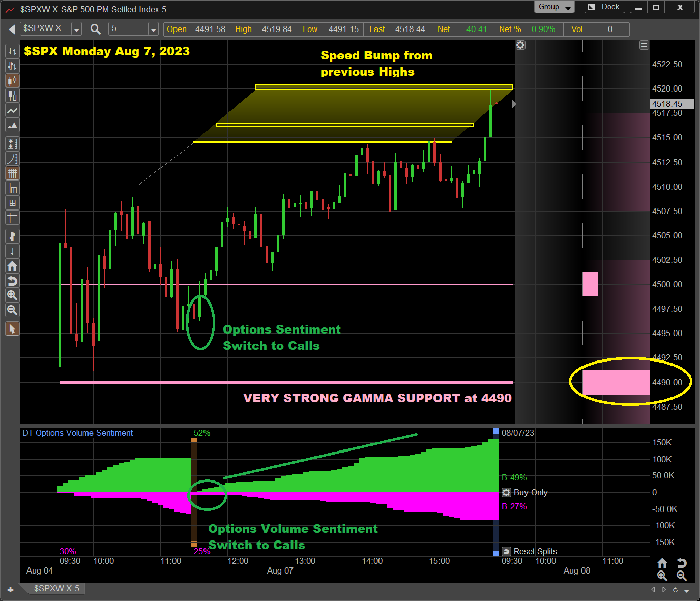Click the thin bar width icon
The image size is (700, 601).
click(12, 251)
